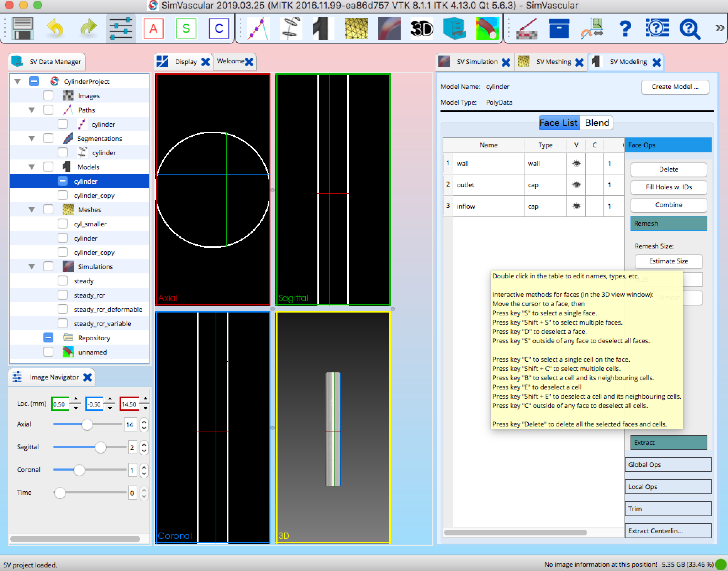Open the Meshing tool icon
The width and height of the screenshot is (728, 571).
tap(356, 28)
